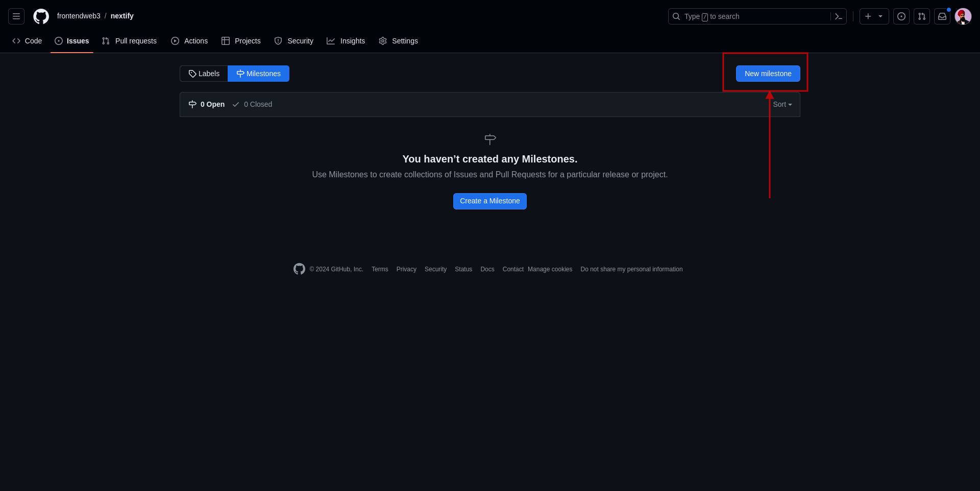
Task: Open the Status footer link
Action: pos(463,269)
